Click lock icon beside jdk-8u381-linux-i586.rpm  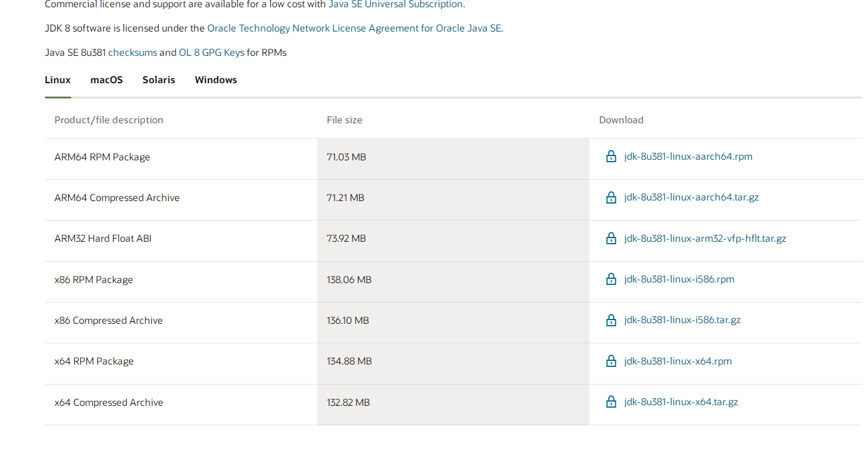(611, 279)
